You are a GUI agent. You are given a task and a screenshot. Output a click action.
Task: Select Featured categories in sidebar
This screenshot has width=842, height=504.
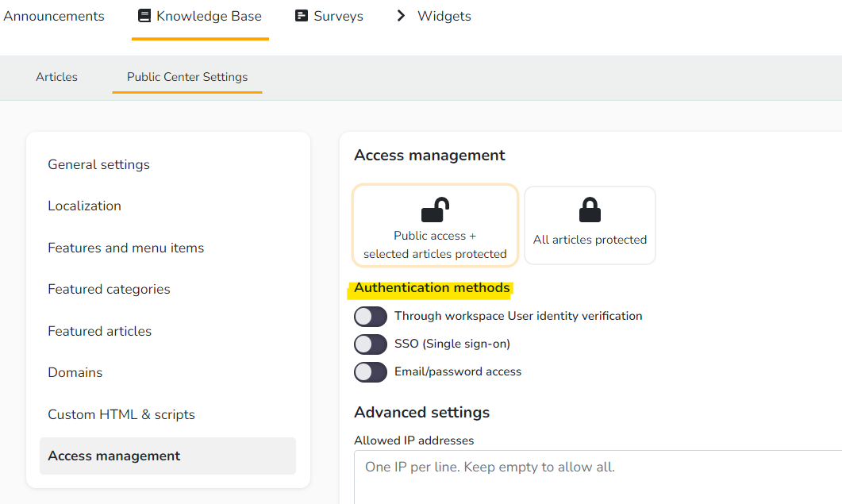(109, 289)
